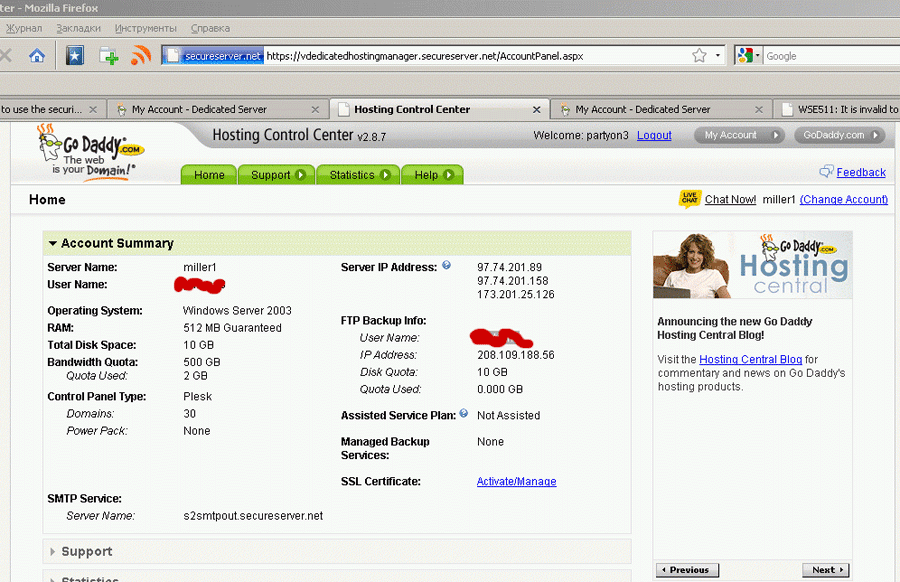Open the Home navigation tab
The image size is (900, 582).
[209, 174]
